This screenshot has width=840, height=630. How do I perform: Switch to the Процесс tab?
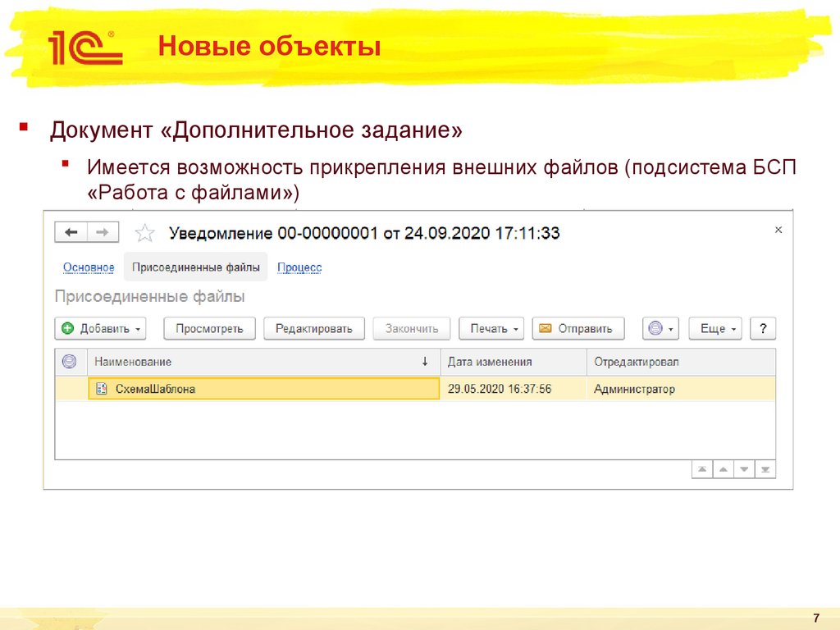pos(300,267)
